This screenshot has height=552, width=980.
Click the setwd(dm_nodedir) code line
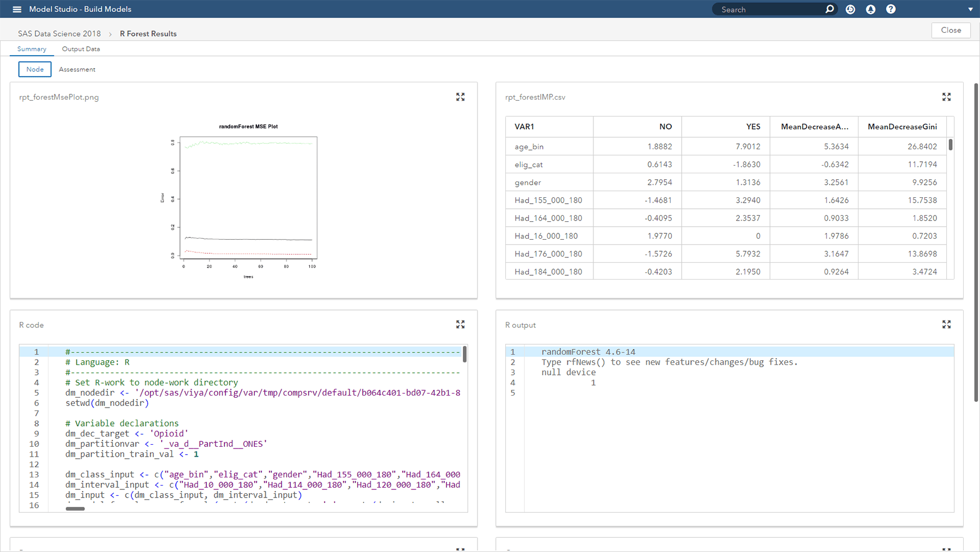pos(107,403)
